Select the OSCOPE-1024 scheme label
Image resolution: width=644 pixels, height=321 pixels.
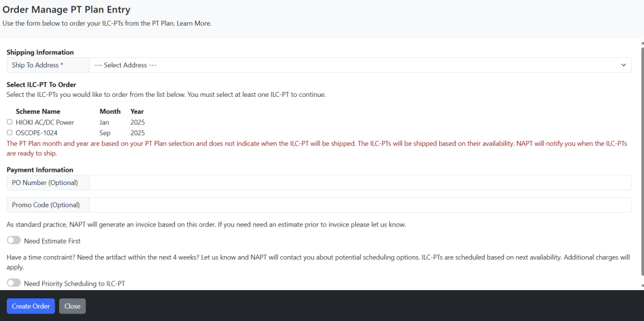click(36, 133)
